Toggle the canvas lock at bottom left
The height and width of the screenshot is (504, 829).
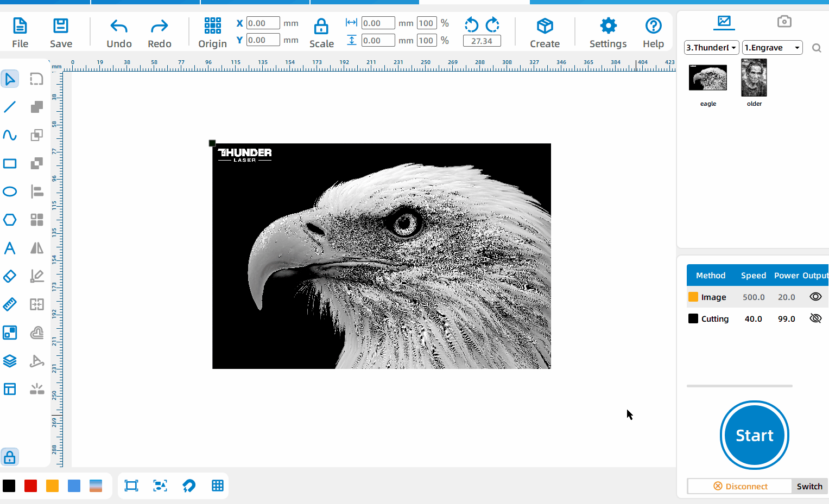coord(10,457)
